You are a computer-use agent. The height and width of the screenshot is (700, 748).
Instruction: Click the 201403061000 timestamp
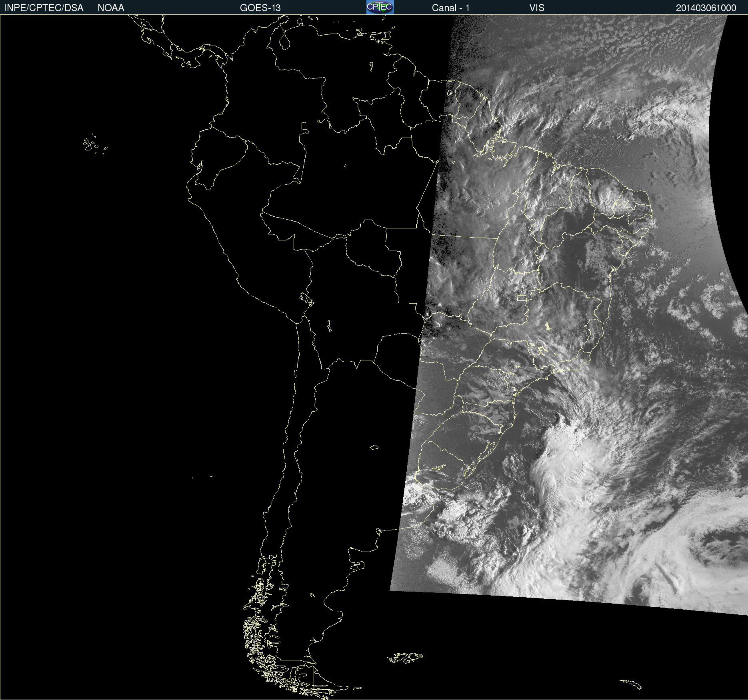706,8
